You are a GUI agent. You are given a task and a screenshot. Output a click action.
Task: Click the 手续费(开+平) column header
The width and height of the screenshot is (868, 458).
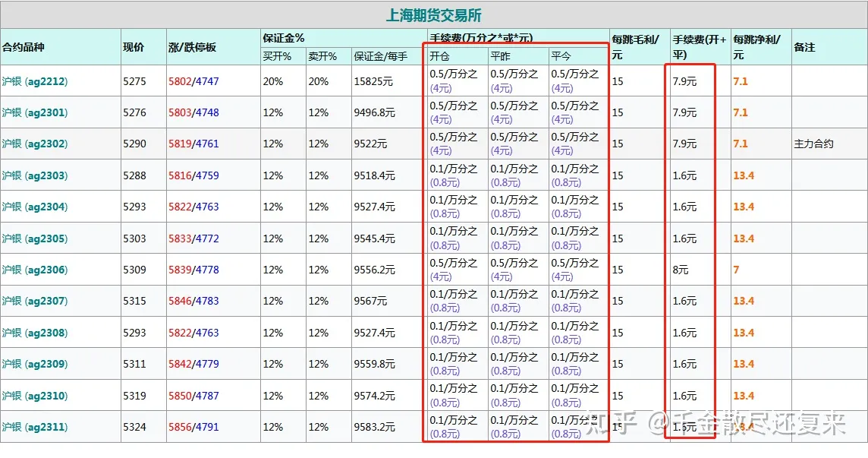[x=700, y=47]
